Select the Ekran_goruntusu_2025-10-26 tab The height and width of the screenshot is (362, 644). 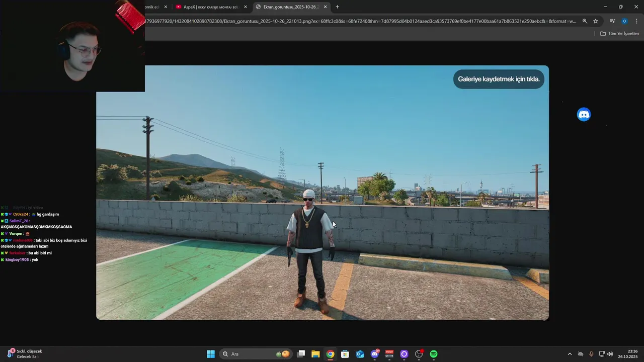[291, 7]
